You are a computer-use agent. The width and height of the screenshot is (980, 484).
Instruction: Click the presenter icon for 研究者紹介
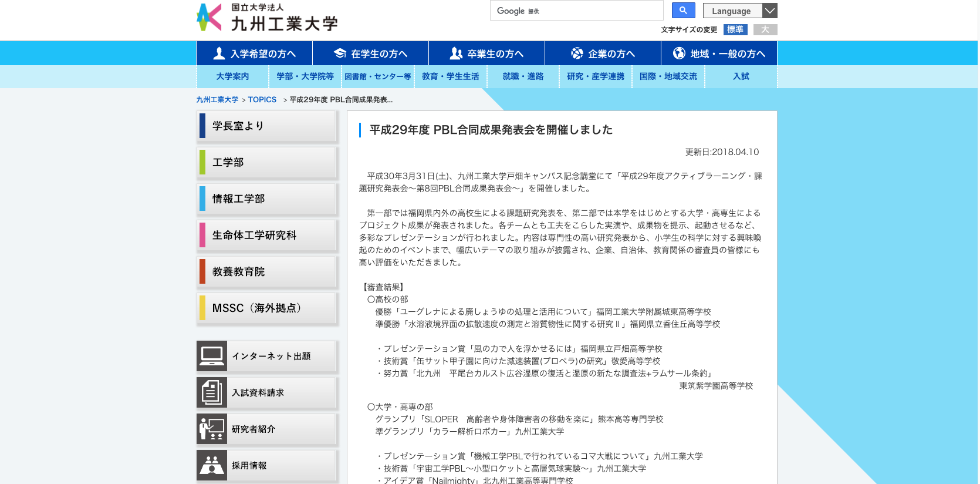pyautogui.click(x=212, y=429)
